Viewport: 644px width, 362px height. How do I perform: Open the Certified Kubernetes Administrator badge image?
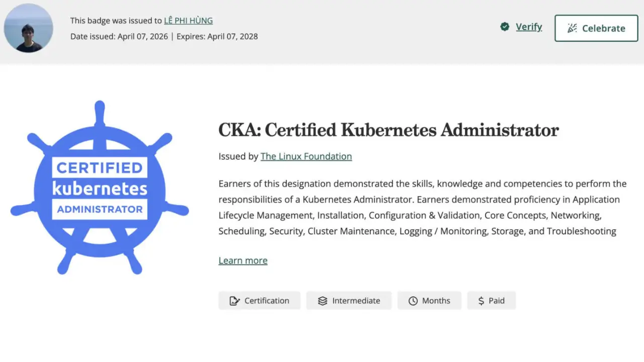coord(100,188)
